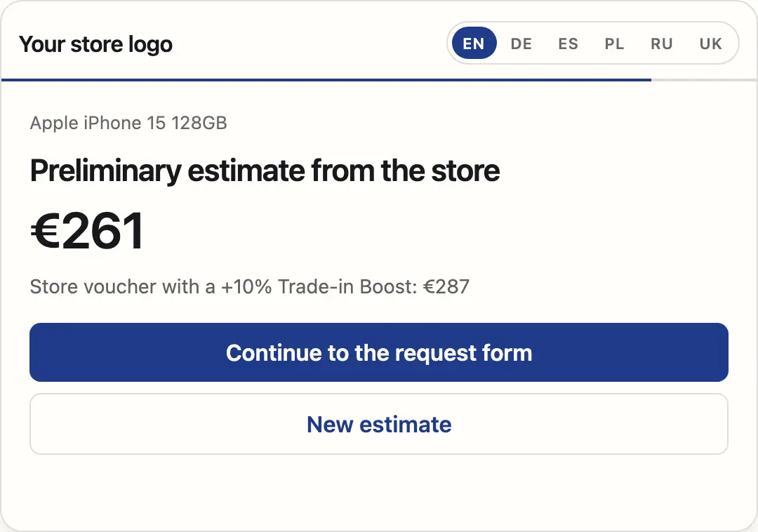Select the active EN language pill
This screenshot has height=532, width=758.
click(474, 44)
